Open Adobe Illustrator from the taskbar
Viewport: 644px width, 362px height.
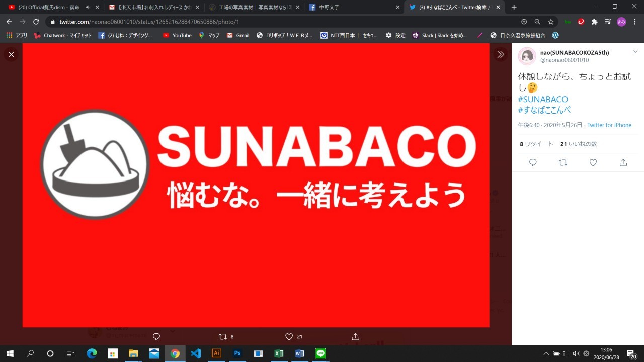216,353
